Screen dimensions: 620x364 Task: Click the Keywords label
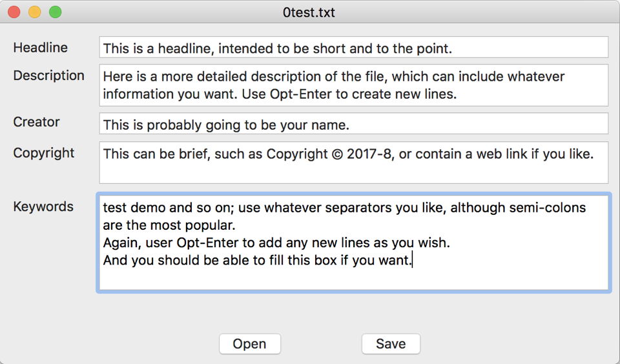point(43,207)
